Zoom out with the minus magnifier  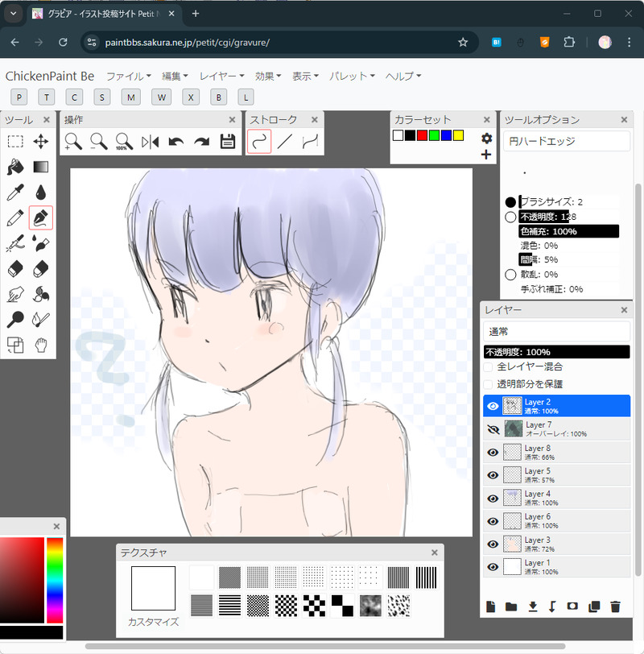pyautogui.click(x=99, y=142)
